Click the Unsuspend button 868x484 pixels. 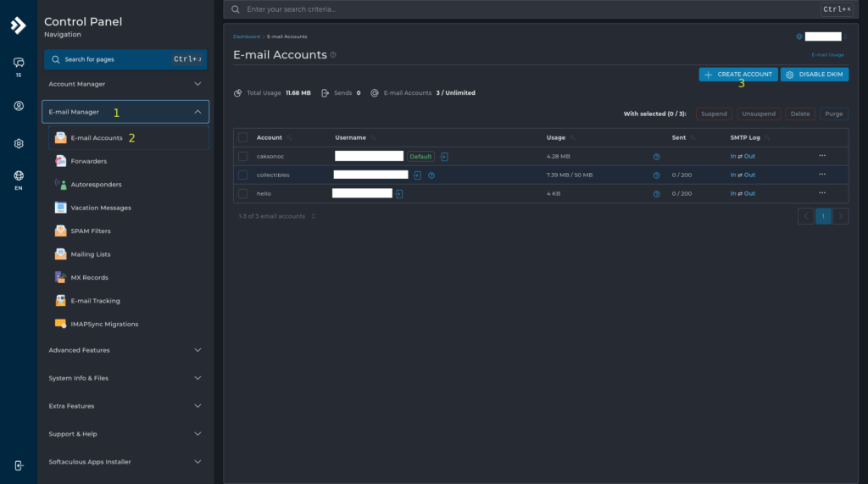pyautogui.click(x=759, y=114)
